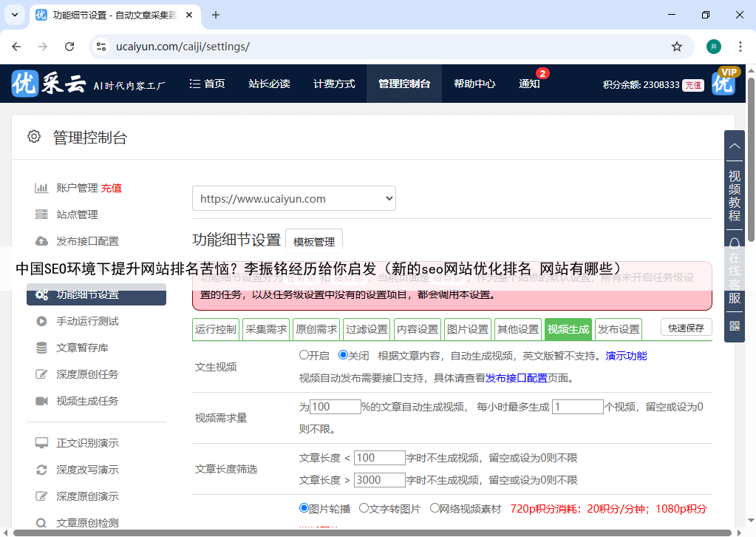Viewport: 756px width, 537px height.
Task: Click the 账户管理 chart icon in sidebar
Action: point(41,188)
